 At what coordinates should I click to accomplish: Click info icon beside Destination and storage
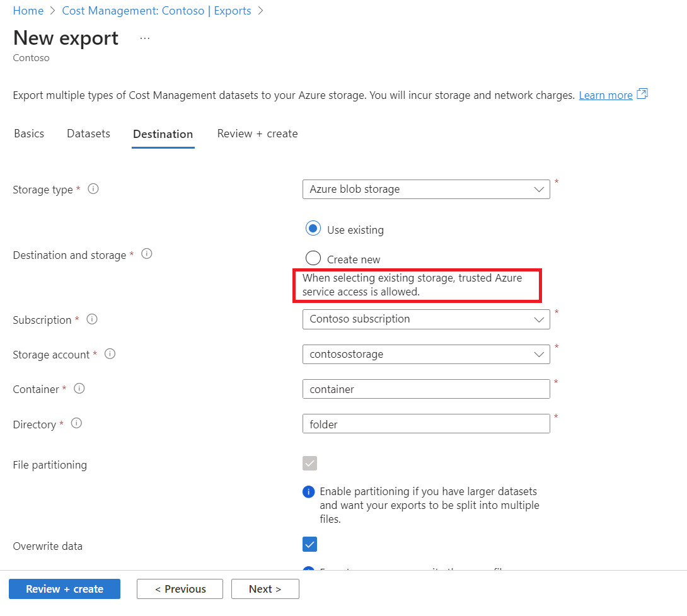point(147,254)
